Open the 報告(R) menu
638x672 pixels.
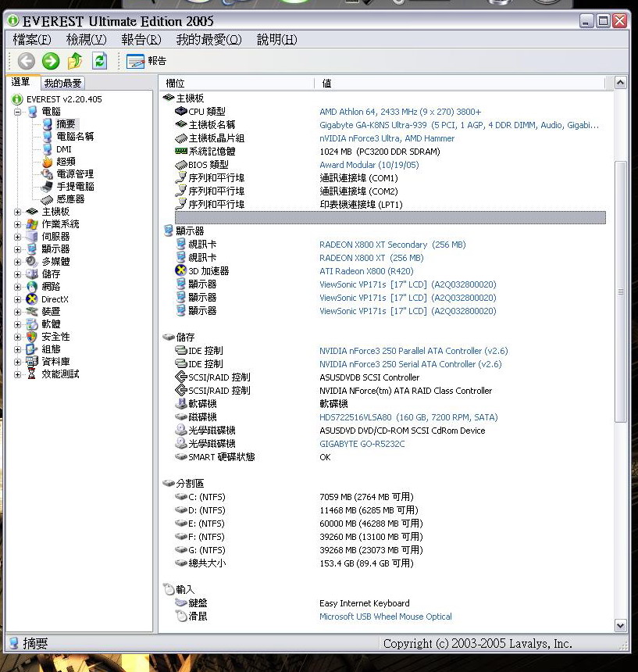141,40
